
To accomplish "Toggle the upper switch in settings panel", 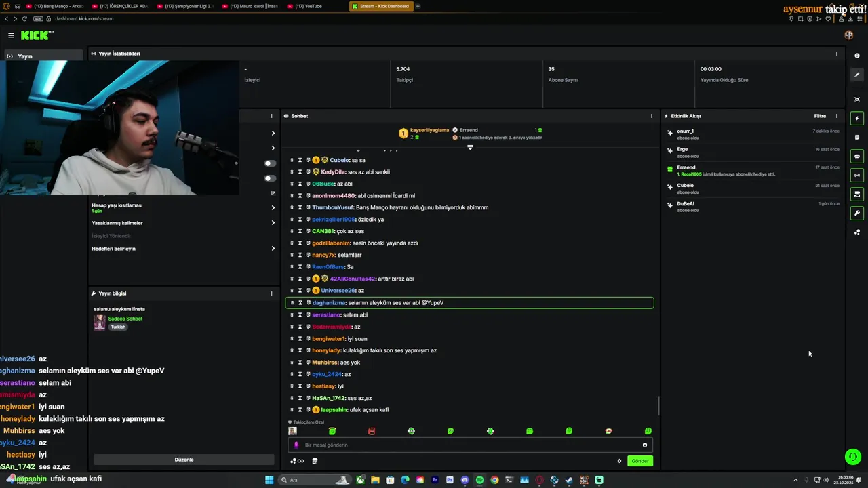I will coord(270,163).
